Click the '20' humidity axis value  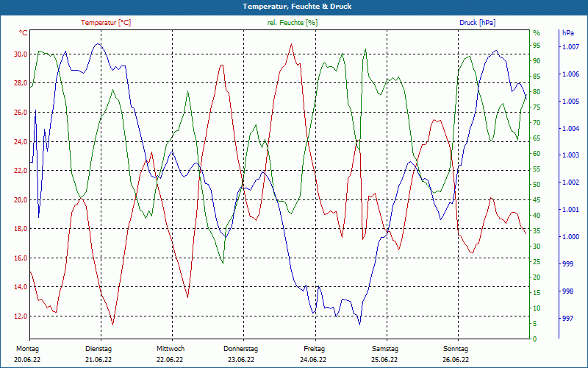click(537, 277)
